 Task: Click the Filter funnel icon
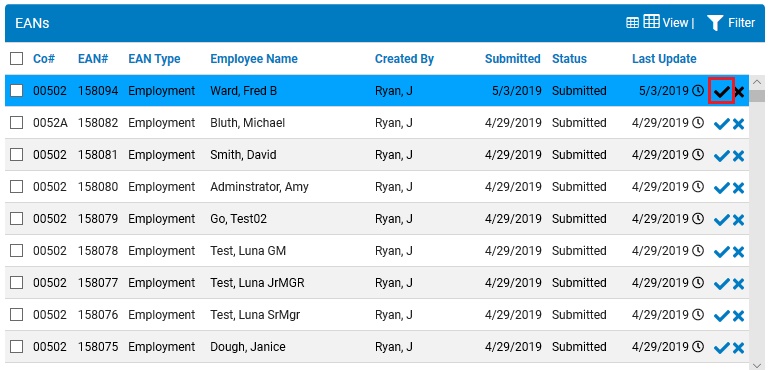(x=715, y=23)
